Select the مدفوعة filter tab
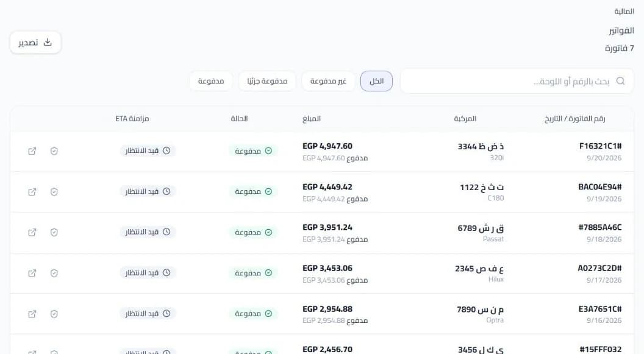Screen dimensions: 644x354 coord(211,81)
